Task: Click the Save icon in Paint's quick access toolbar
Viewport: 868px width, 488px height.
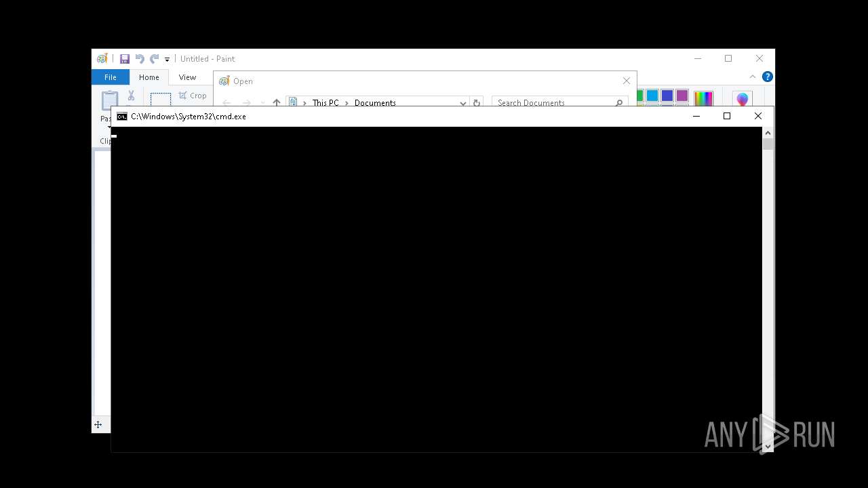Action: click(x=125, y=59)
